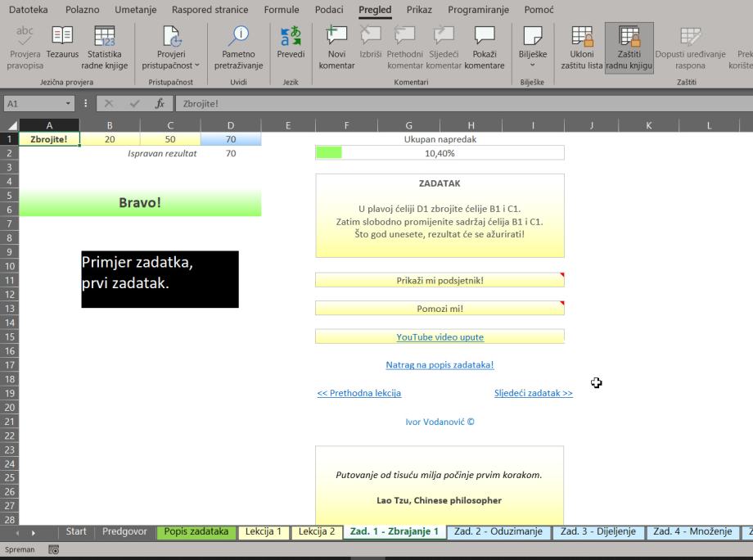Open the Formule ribbon tab

pos(281,10)
